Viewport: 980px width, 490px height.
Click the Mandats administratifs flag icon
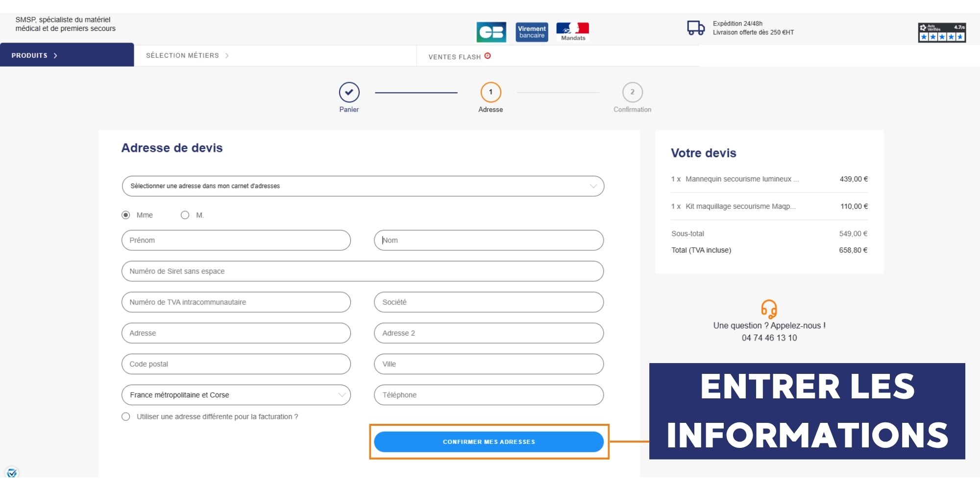tap(572, 31)
